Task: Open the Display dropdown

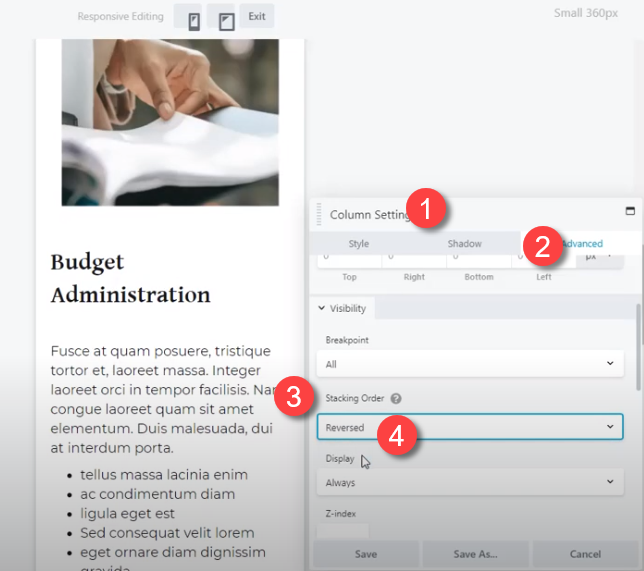Action: point(470,482)
